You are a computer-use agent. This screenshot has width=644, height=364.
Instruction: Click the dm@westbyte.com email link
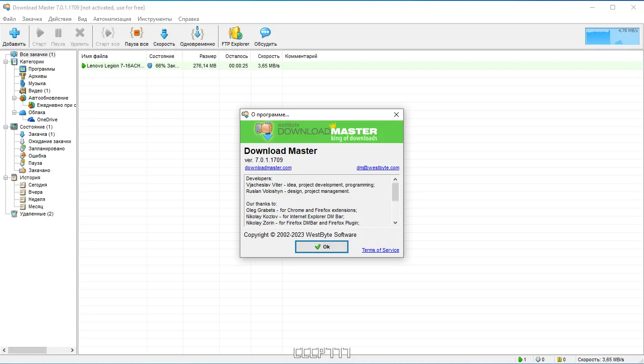pyautogui.click(x=378, y=168)
